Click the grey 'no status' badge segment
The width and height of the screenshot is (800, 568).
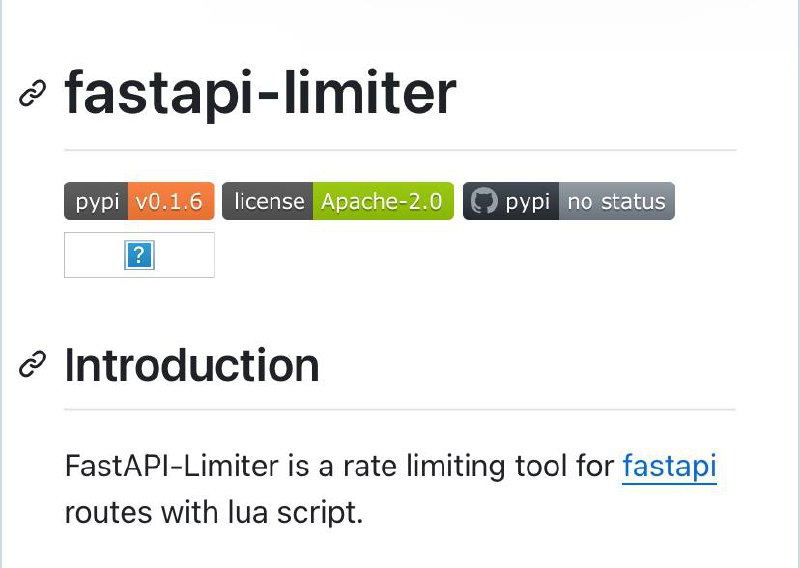click(617, 201)
